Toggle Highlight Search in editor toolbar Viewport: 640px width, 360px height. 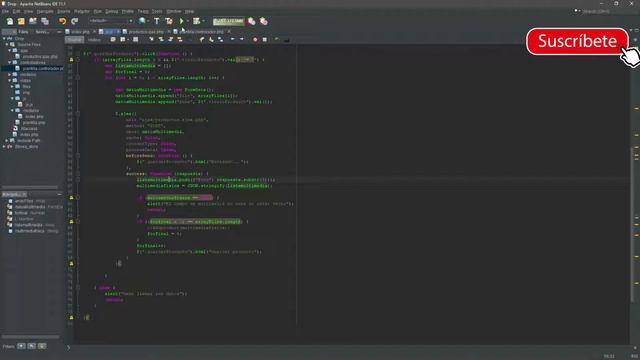click(180, 40)
